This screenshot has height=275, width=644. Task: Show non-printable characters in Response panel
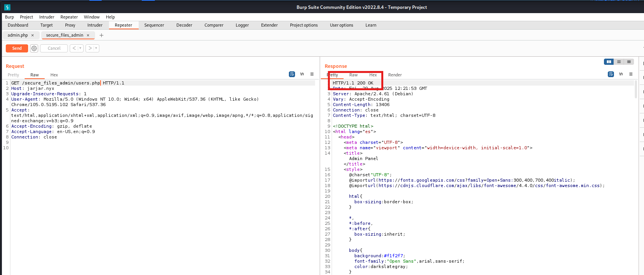(621, 74)
